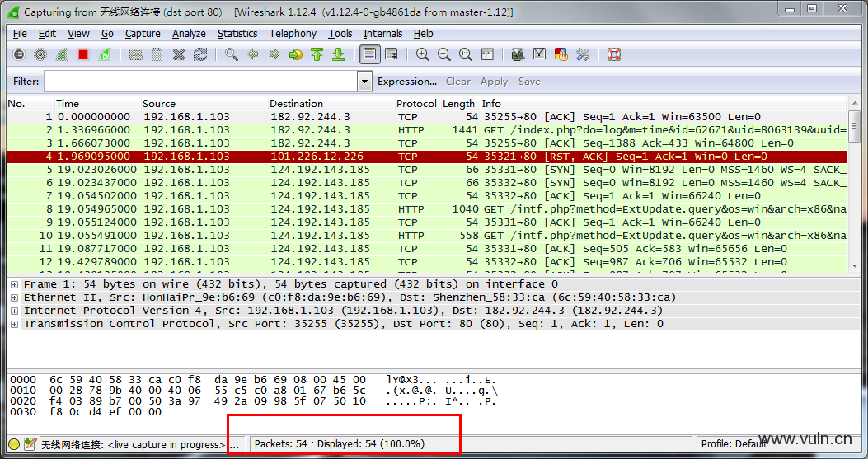Save this capture file icon
868x459 pixels.
click(x=157, y=54)
